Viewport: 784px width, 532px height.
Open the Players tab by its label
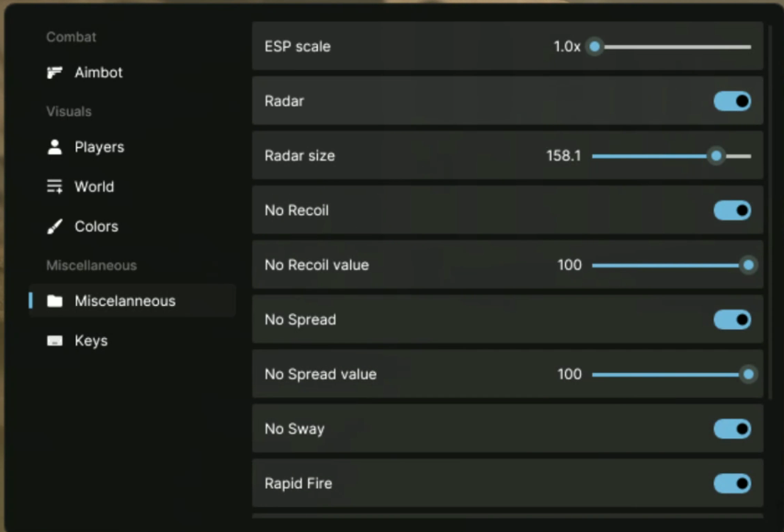tap(99, 147)
